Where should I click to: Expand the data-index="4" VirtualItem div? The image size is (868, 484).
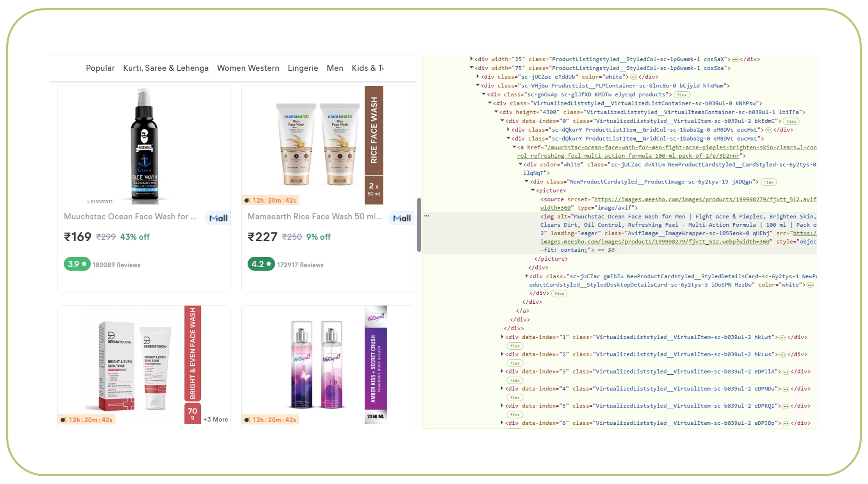pos(502,388)
